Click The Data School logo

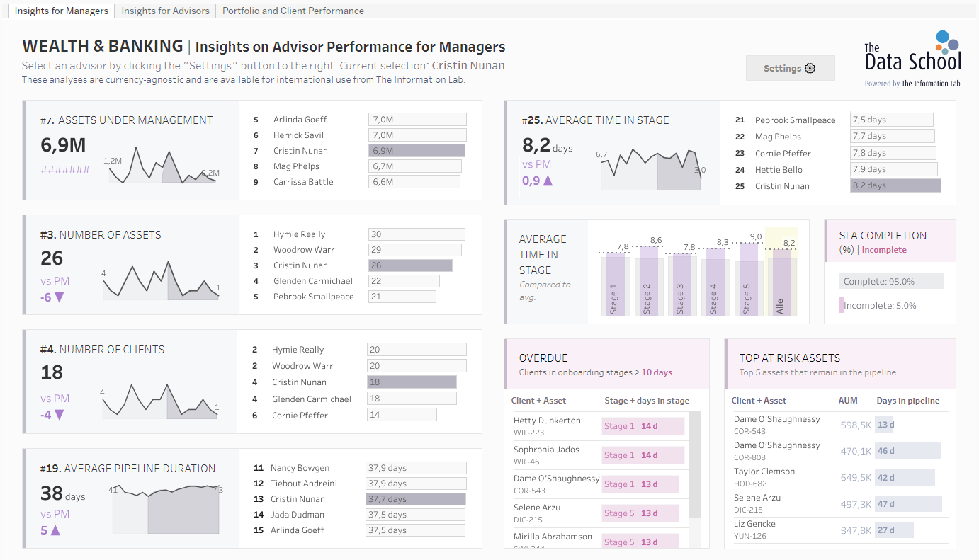click(912, 59)
